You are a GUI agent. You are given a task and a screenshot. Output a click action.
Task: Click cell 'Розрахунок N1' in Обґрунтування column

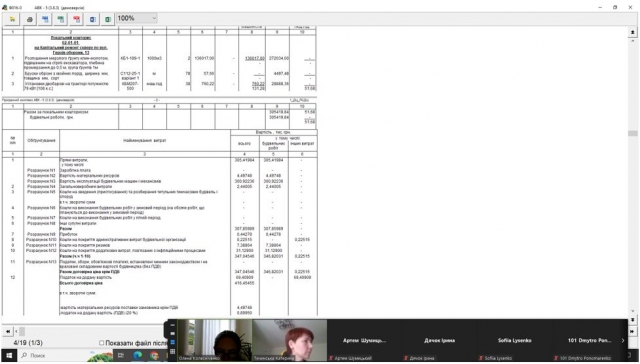tap(41, 170)
